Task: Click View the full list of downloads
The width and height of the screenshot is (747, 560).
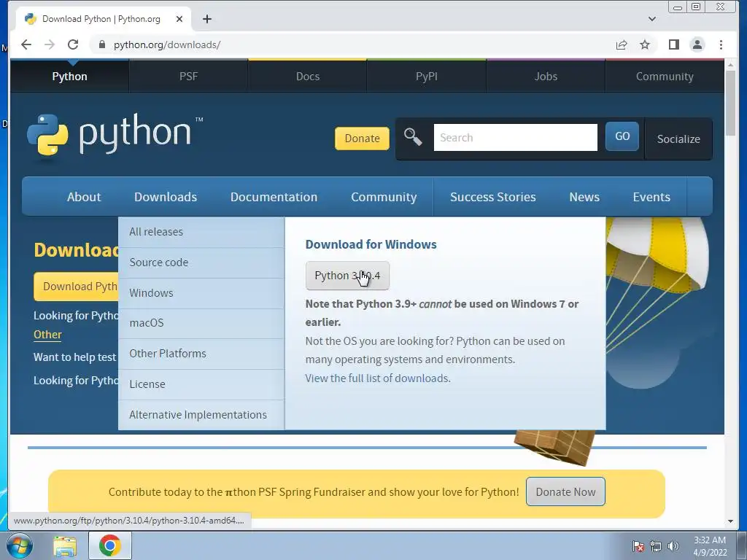Action: (378, 378)
